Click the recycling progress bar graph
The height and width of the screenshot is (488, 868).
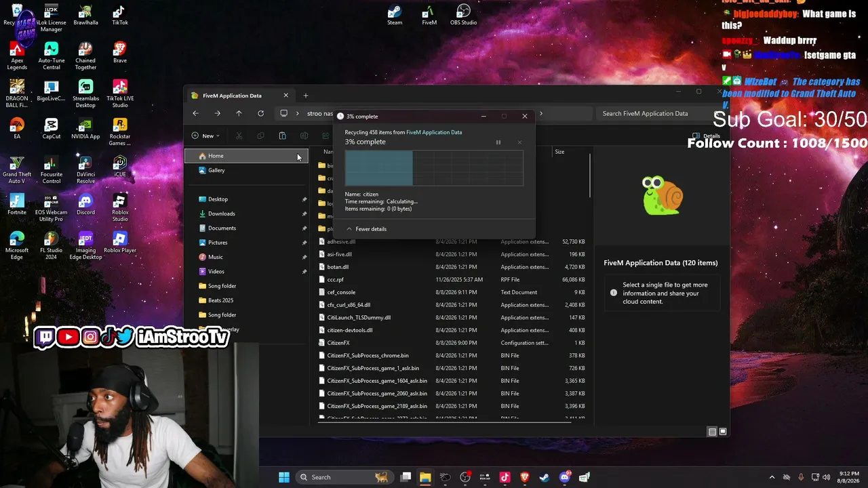coord(434,168)
